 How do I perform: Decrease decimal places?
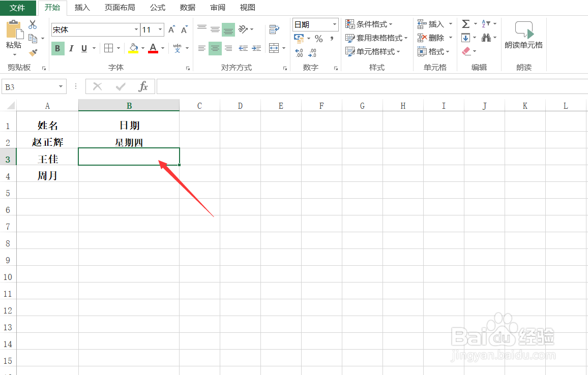pos(312,53)
